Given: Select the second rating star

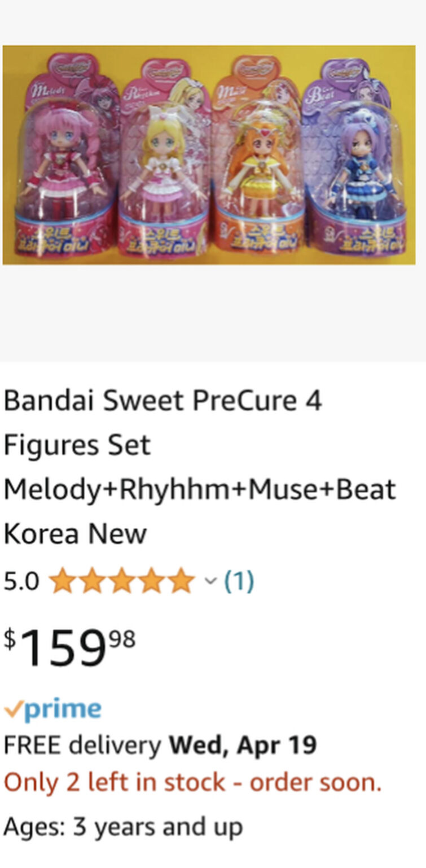Looking at the screenshot, I should click(92, 578).
